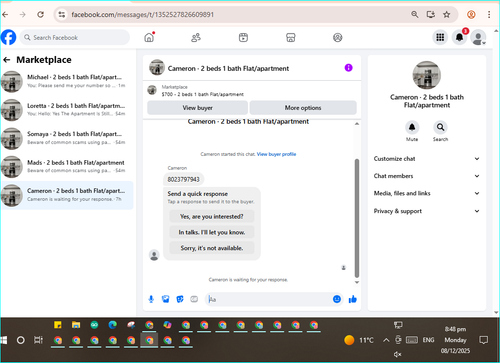Open Mads conversation in list
The image size is (500, 363).
(67, 166)
